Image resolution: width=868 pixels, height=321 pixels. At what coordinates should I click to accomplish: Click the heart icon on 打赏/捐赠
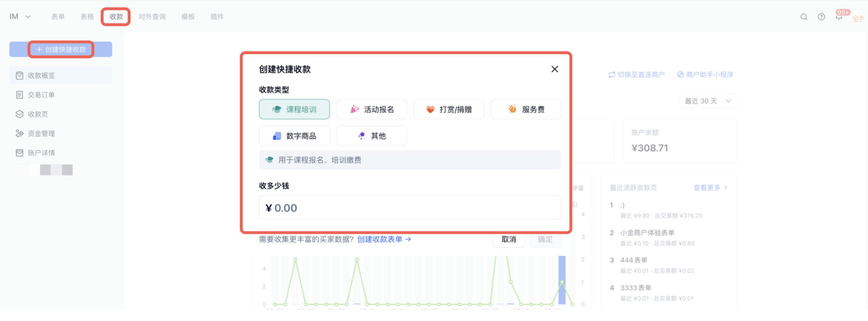tap(431, 110)
